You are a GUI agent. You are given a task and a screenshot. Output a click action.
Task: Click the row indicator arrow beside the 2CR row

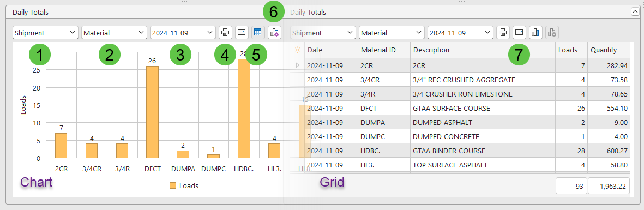(298, 65)
